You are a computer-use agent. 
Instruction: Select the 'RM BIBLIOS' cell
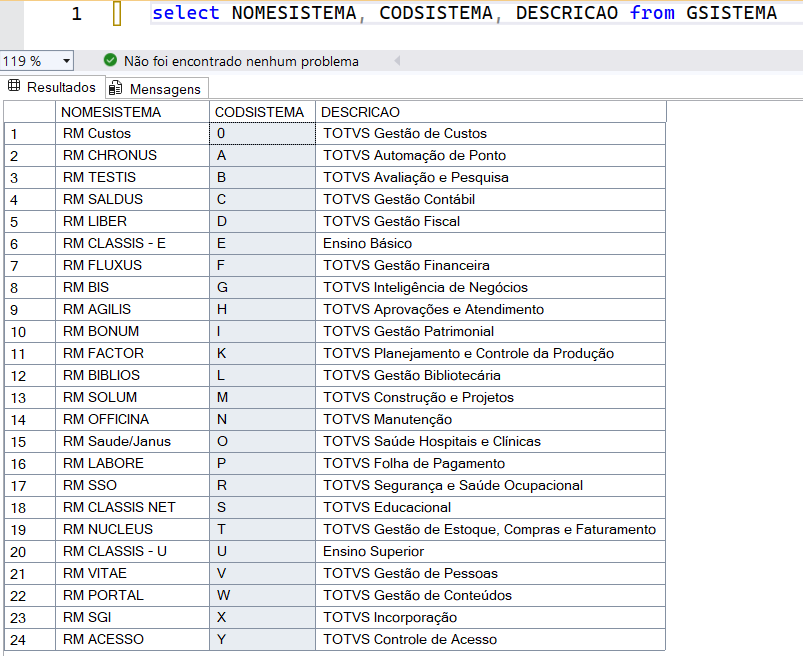133,376
